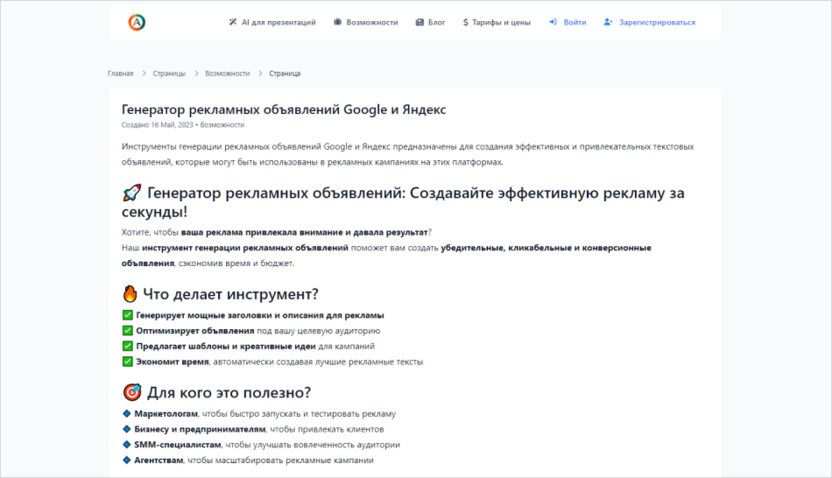
Task: Click the bold text инструмент генерации рекламных объявлений
Action: tap(245, 248)
